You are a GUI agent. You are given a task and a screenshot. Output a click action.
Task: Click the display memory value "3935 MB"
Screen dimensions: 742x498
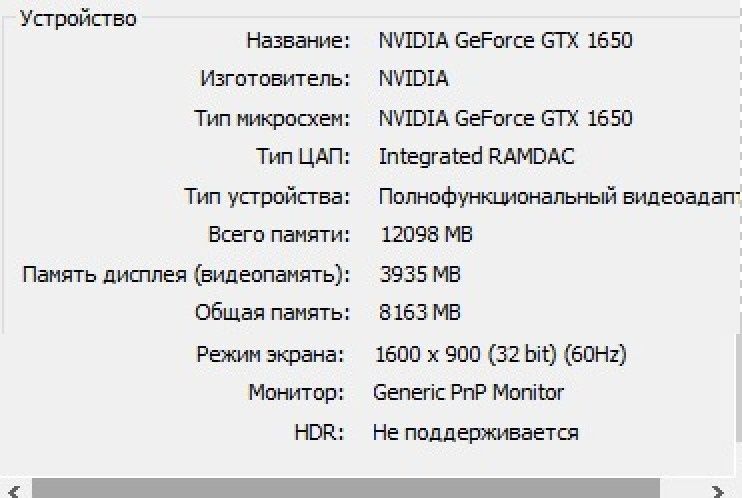(420, 274)
